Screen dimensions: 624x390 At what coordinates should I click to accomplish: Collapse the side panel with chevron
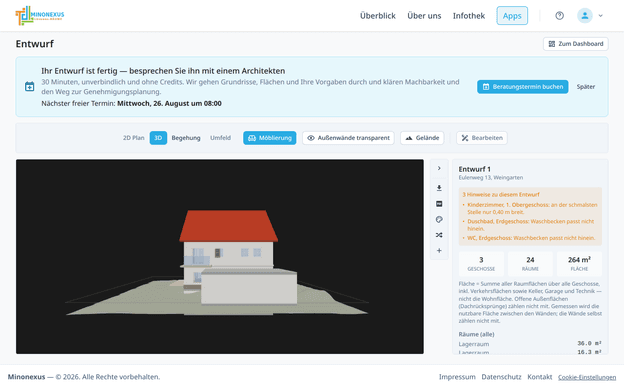[x=439, y=168]
